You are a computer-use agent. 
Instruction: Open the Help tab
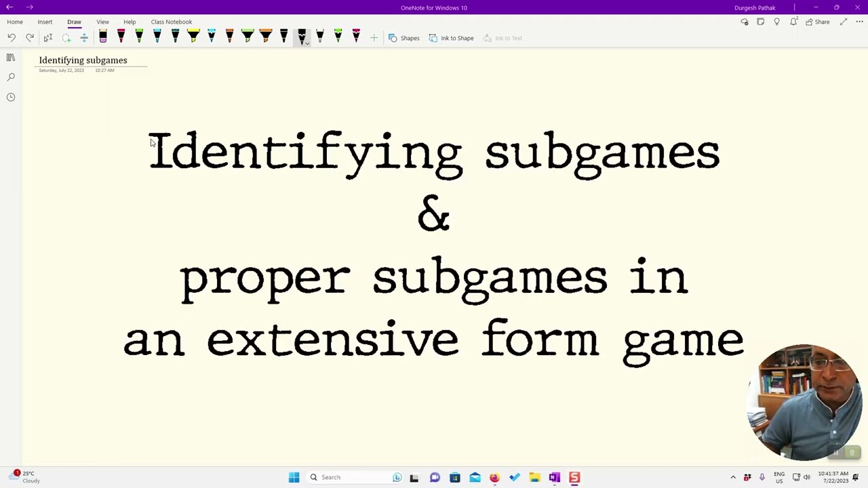[x=130, y=22]
